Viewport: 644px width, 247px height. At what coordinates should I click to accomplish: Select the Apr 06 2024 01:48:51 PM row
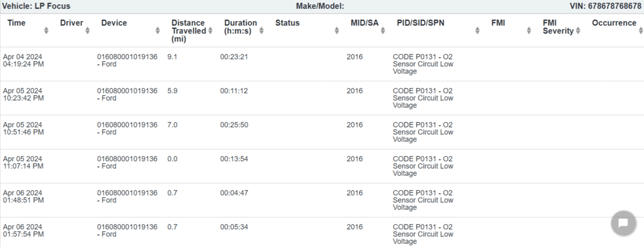coord(23,197)
